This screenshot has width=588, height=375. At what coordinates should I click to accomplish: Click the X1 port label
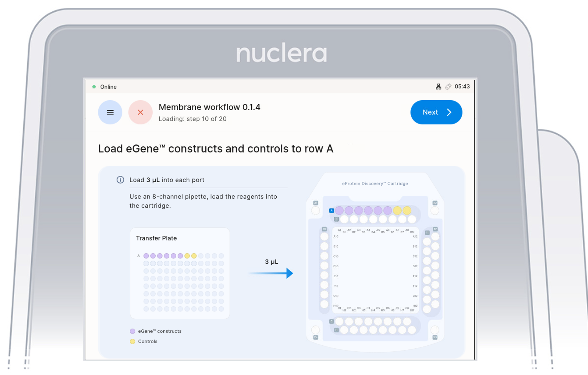click(x=316, y=203)
